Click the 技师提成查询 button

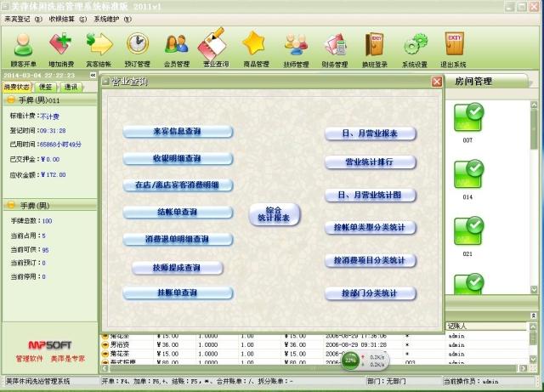(x=177, y=268)
